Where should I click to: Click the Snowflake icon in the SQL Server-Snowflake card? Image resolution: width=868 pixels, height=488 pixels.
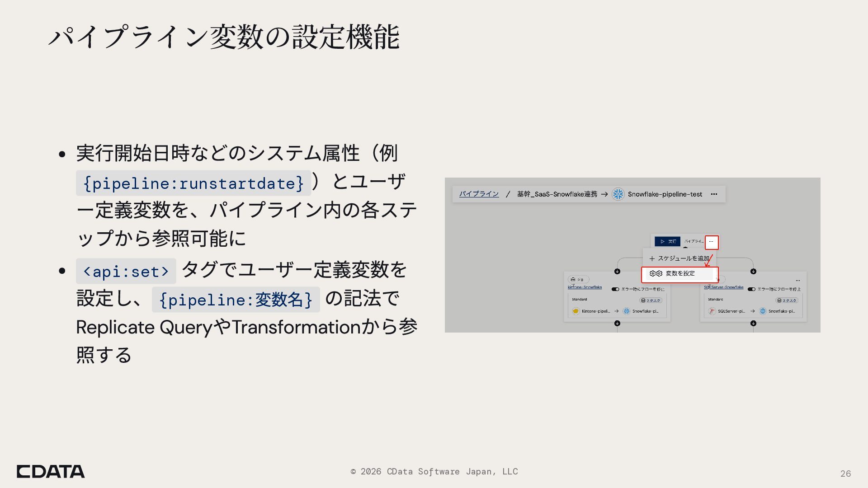pyautogui.click(x=763, y=311)
